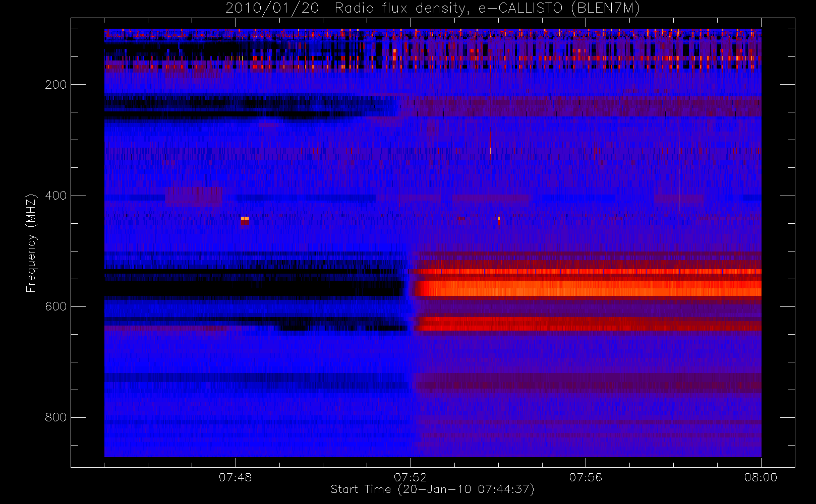
Task: Click the bright orange emission band near 570 MHz
Action: 588,288
